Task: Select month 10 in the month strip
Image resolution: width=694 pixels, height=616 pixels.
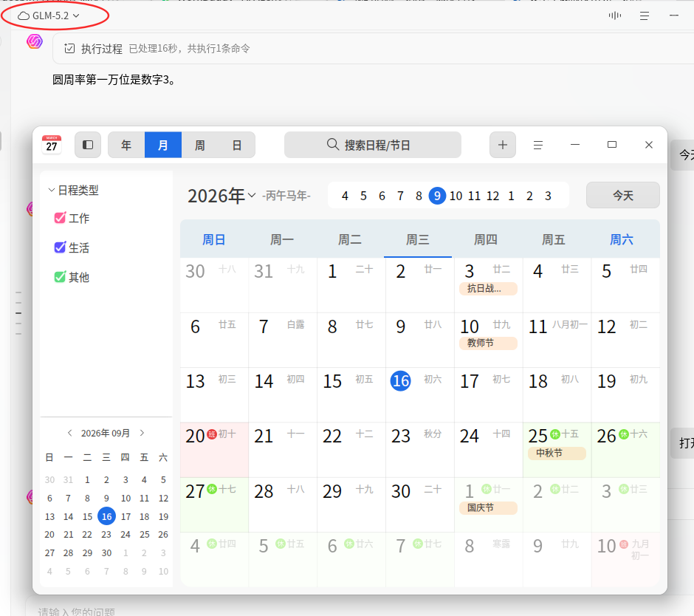Action: [x=456, y=196]
